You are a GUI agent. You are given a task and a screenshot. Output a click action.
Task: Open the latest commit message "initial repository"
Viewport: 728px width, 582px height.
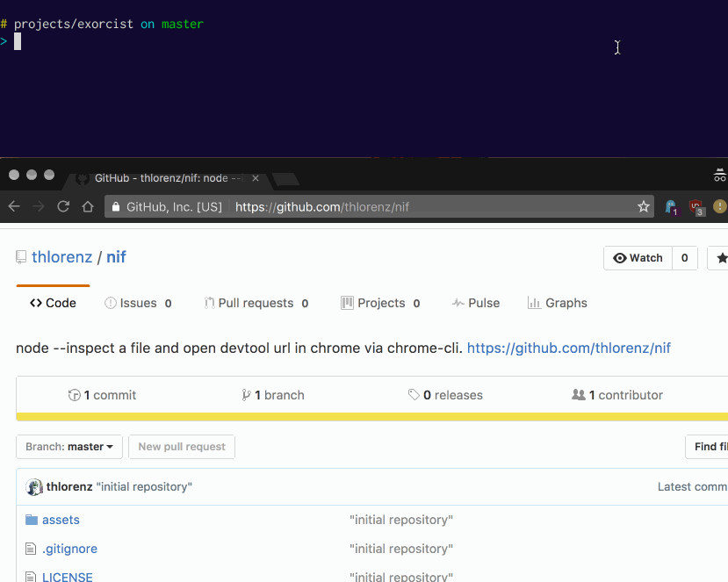tap(144, 487)
